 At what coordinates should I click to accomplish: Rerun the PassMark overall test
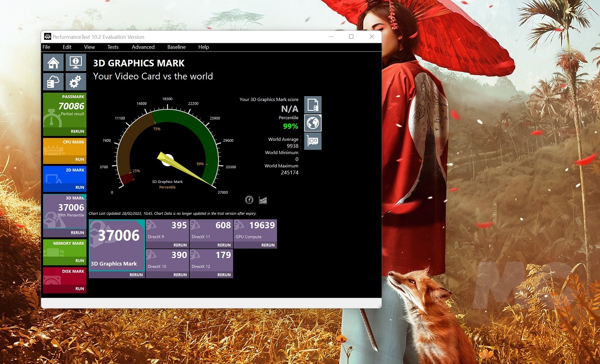coord(77,131)
